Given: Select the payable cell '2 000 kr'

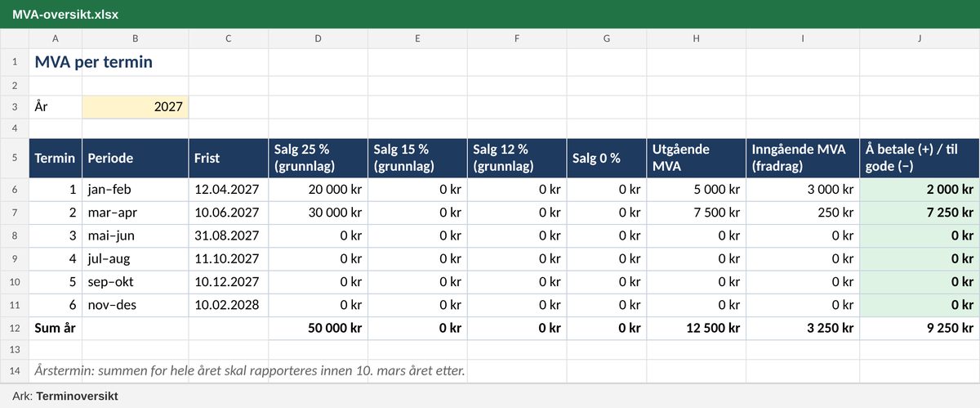Looking at the screenshot, I should [920, 189].
